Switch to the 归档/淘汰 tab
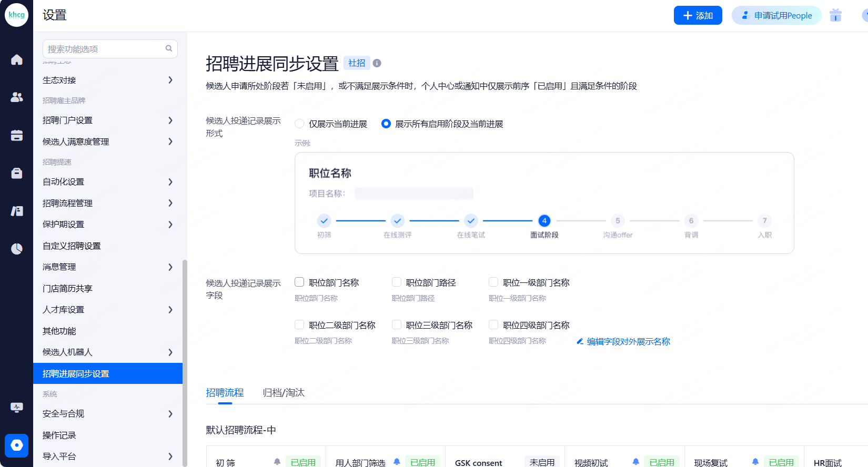 pos(284,393)
